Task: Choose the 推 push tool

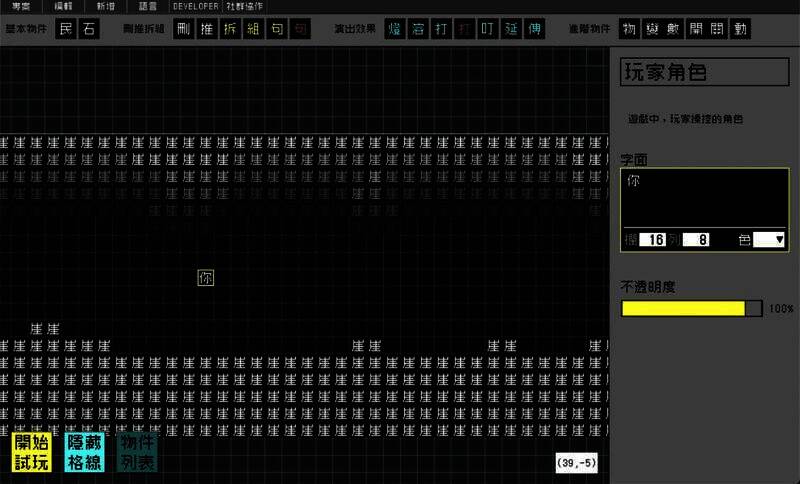Action: pos(205,29)
